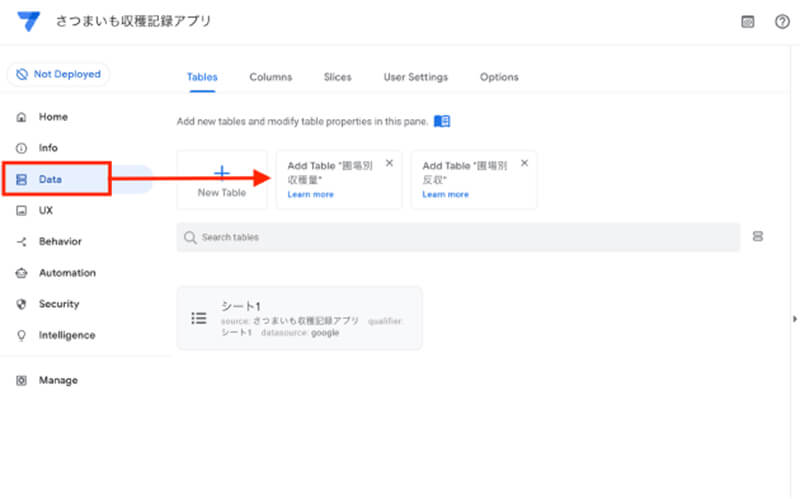Image resolution: width=800 pixels, height=499 pixels.
Task: Click the preview icon in top bar
Action: [747, 22]
